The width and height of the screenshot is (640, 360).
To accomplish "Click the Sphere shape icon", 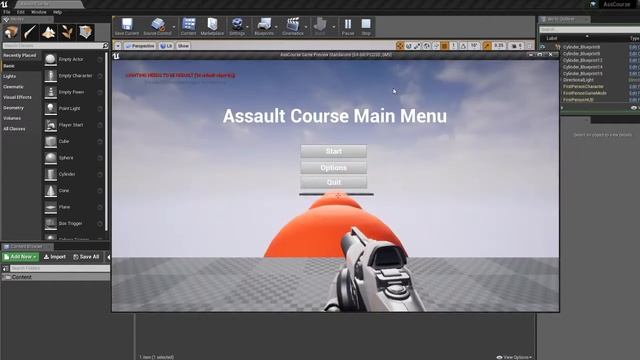I will tap(51, 158).
